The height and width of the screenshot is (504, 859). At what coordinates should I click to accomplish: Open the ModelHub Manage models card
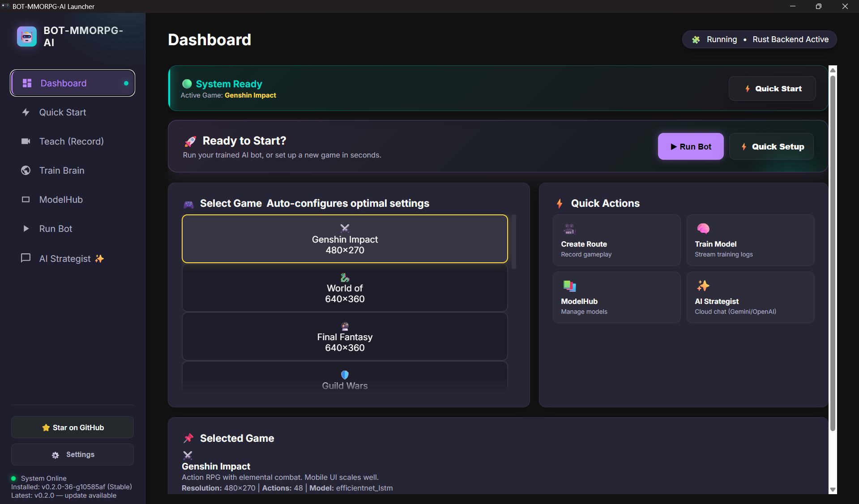pyautogui.click(x=617, y=298)
